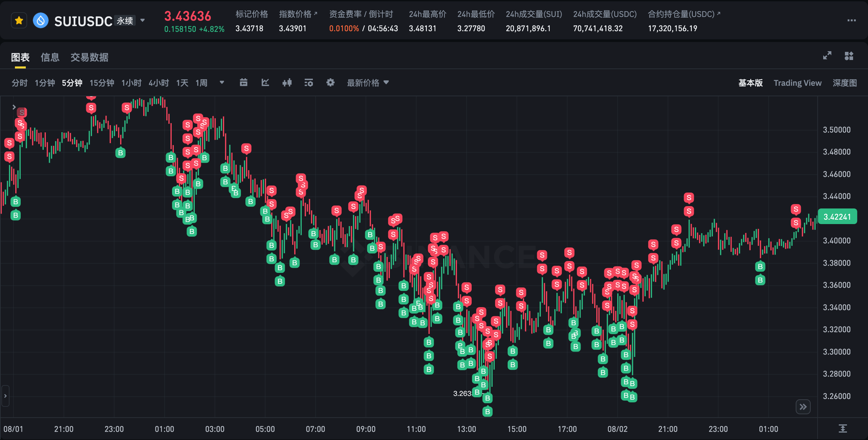The width and height of the screenshot is (868, 440).
Task: Click the last price 3.43636
Action: coord(188,16)
